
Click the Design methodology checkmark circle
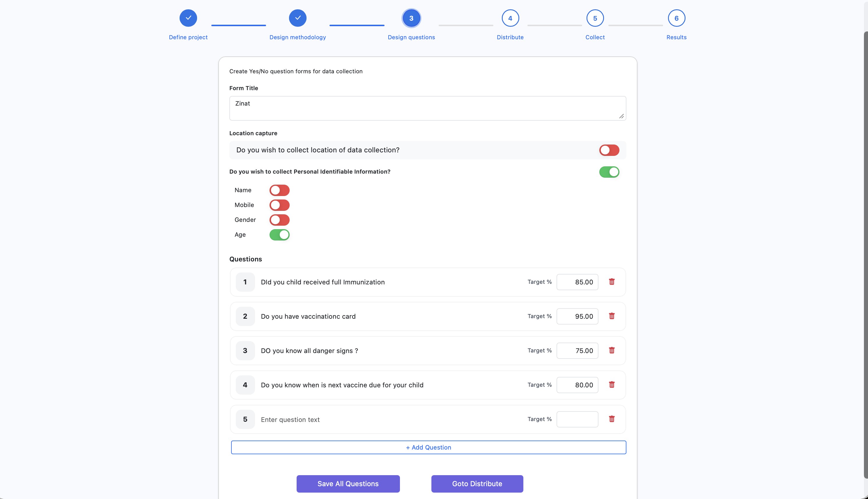298,18
